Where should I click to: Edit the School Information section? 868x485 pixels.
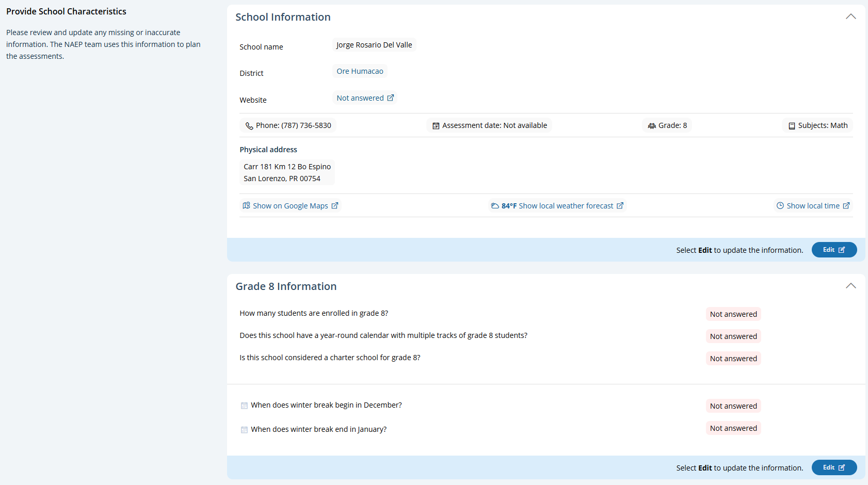coord(834,250)
